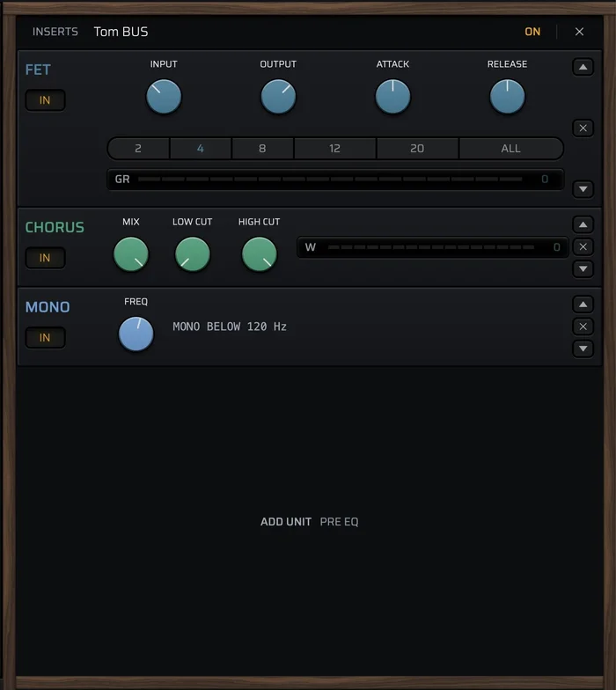Click the FET unit name
This screenshot has height=690, width=616.
(38, 70)
